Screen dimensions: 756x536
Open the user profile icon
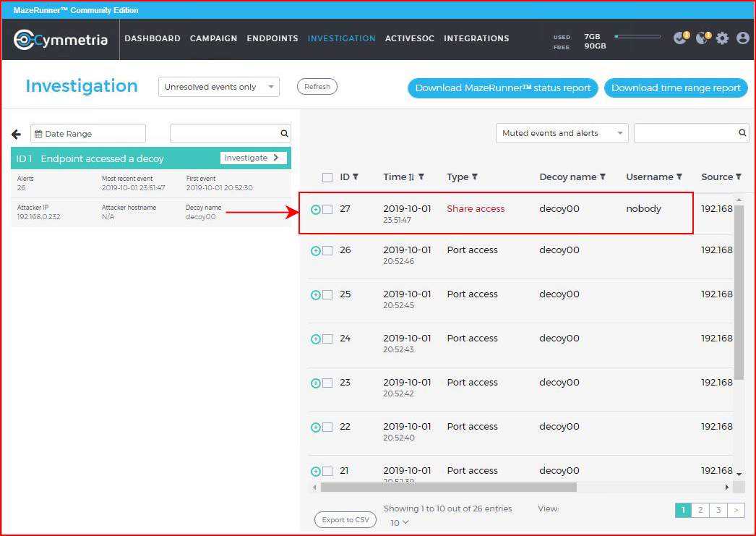point(743,38)
